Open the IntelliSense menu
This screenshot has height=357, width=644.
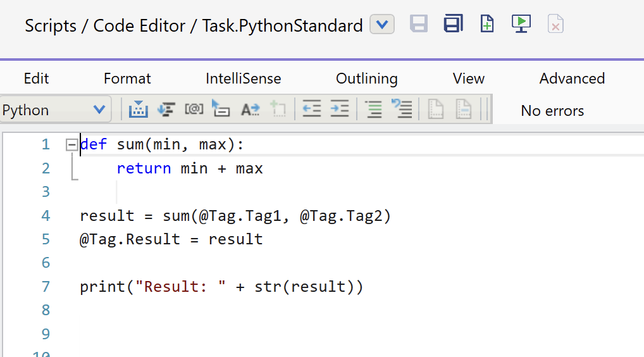[x=243, y=78]
